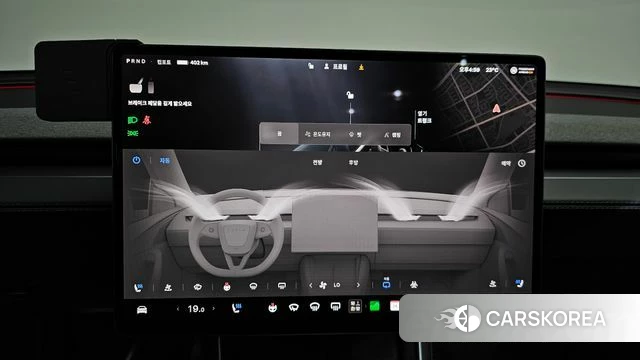Tap the icon right of recirculation
Screen dimensions: 640x360
point(413,284)
